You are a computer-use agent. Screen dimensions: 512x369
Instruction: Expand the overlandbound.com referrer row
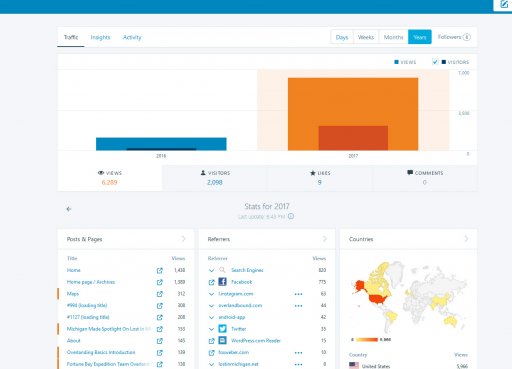pos(211,306)
